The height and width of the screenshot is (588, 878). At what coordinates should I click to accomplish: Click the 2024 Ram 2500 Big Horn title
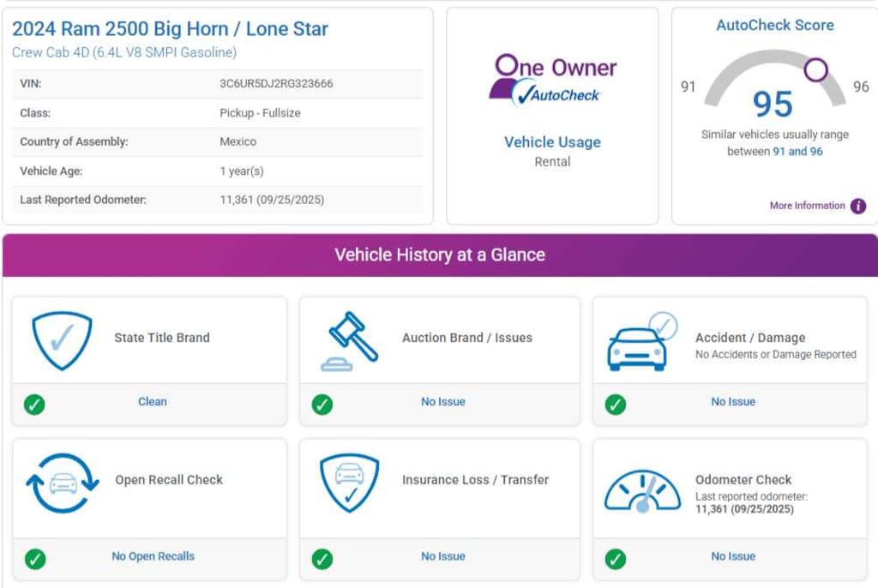click(170, 28)
